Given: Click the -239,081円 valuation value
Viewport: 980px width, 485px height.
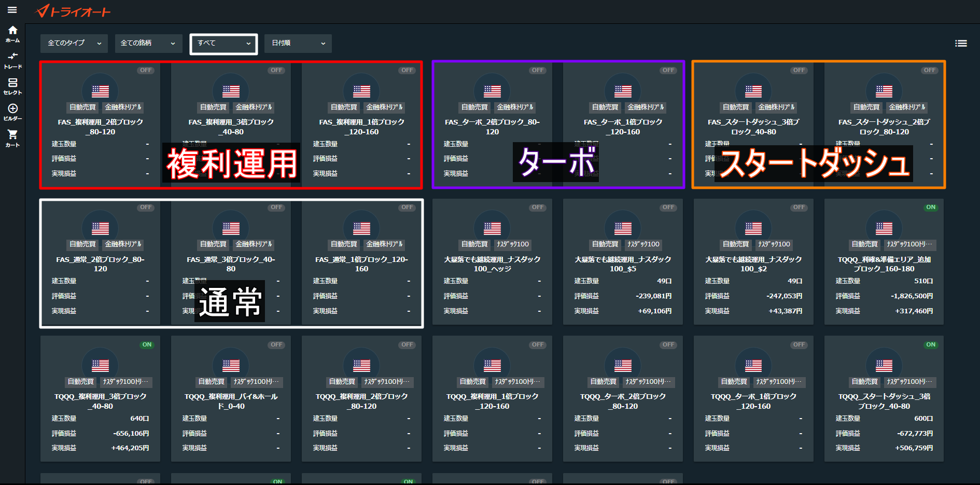Looking at the screenshot, I should (x=653, y=296).
